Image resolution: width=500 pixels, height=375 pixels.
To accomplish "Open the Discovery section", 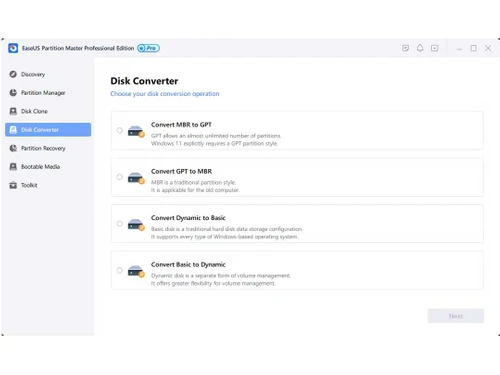I will point(48,74).
